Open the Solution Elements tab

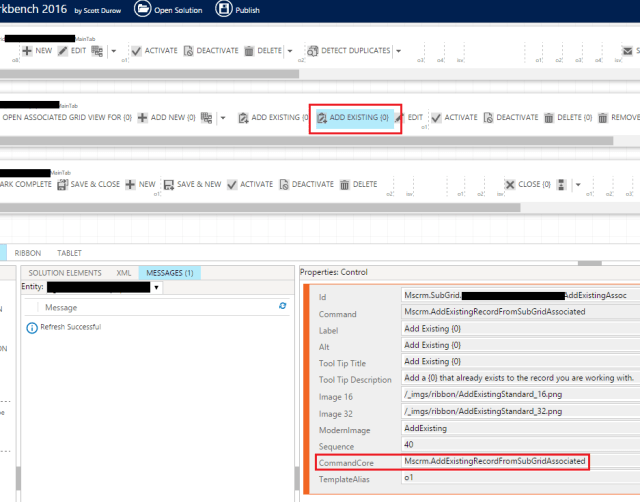[x=65, y=272]
